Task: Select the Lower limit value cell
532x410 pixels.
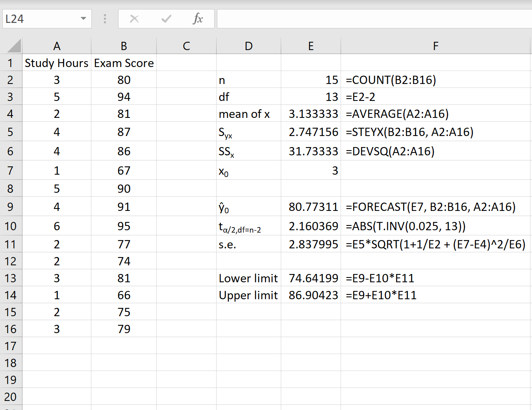Action: tap(311, 278)
